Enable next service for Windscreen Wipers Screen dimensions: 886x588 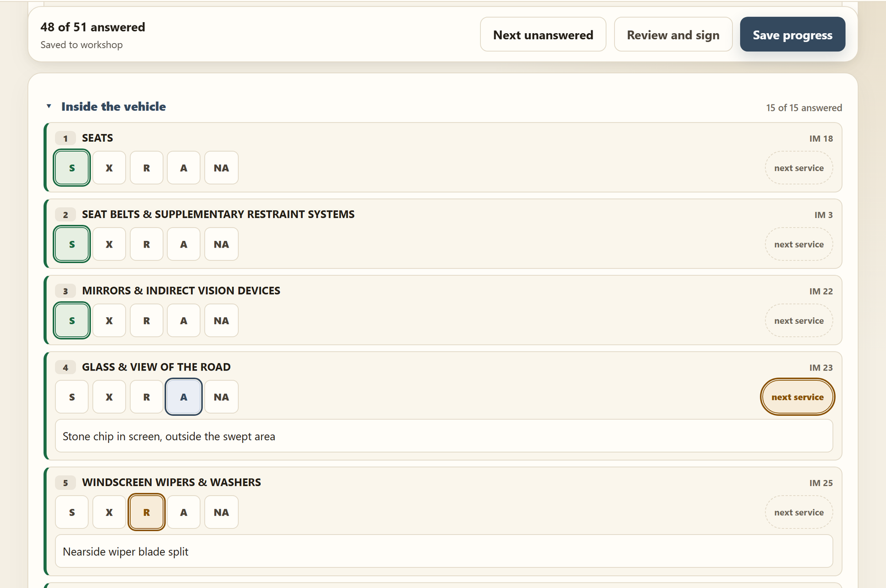(x=799, y=512)
